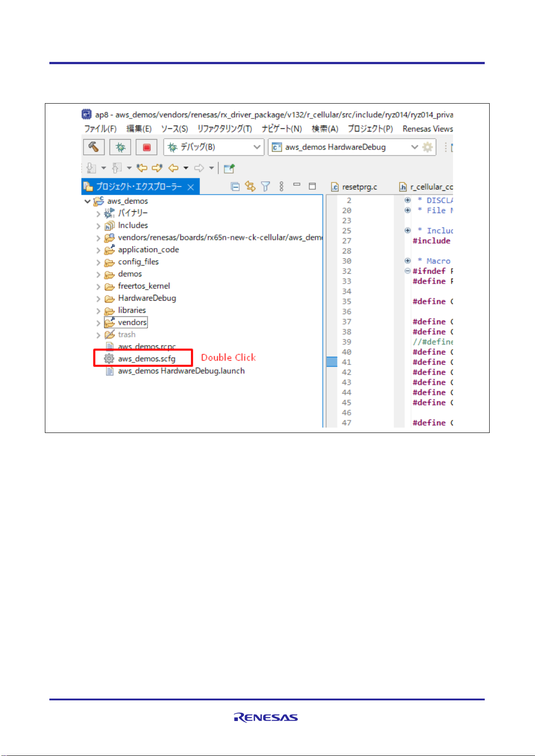Click the green bug Debug icon
The width and height of the screenshot is (535, 756).
120,147
